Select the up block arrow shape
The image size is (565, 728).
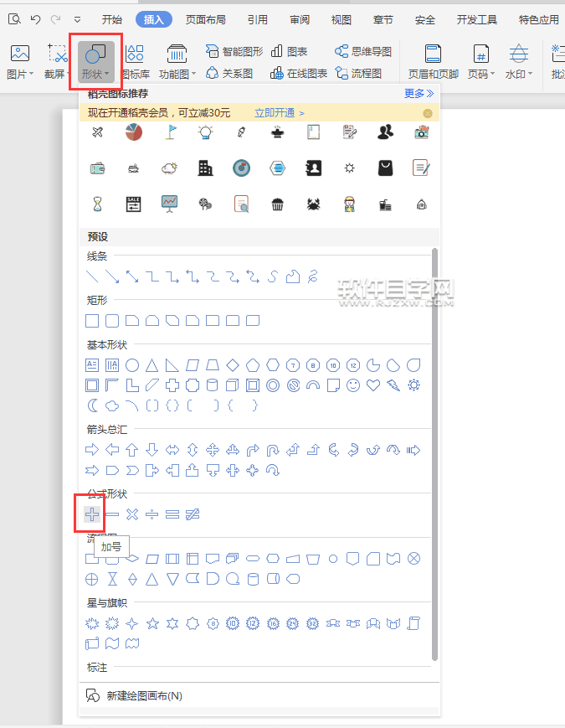132,450
